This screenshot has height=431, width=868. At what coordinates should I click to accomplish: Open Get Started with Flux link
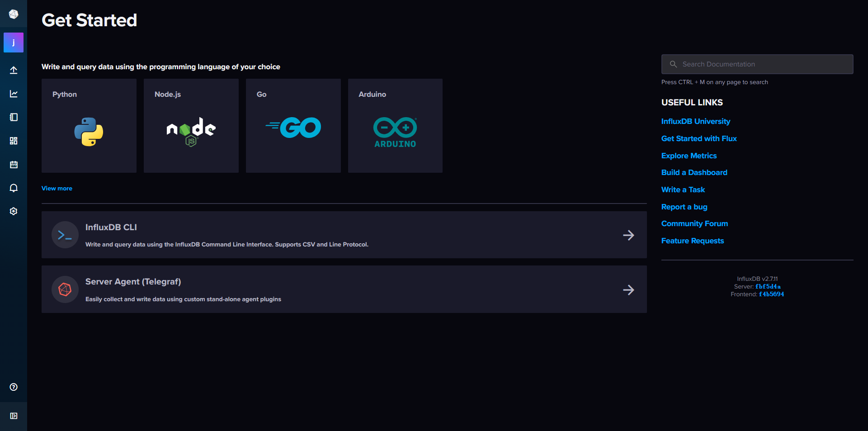point(699,138)
